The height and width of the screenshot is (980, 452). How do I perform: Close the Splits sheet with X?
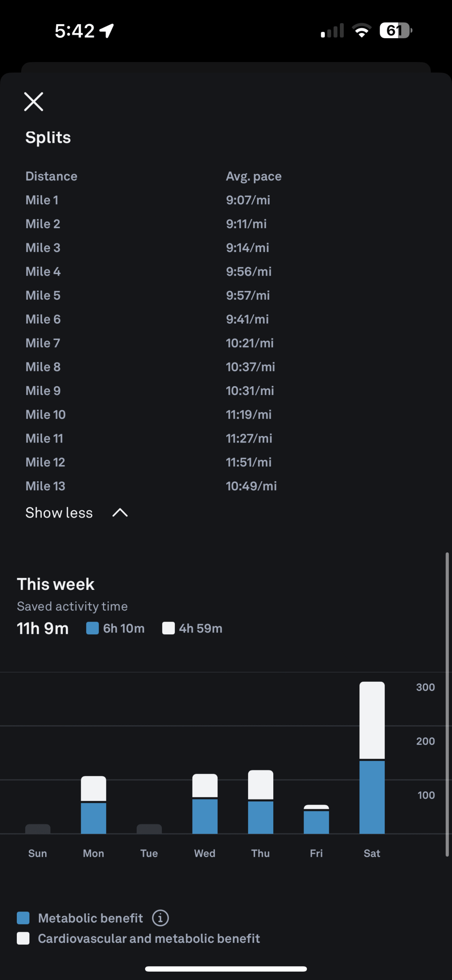pos(34,102)
